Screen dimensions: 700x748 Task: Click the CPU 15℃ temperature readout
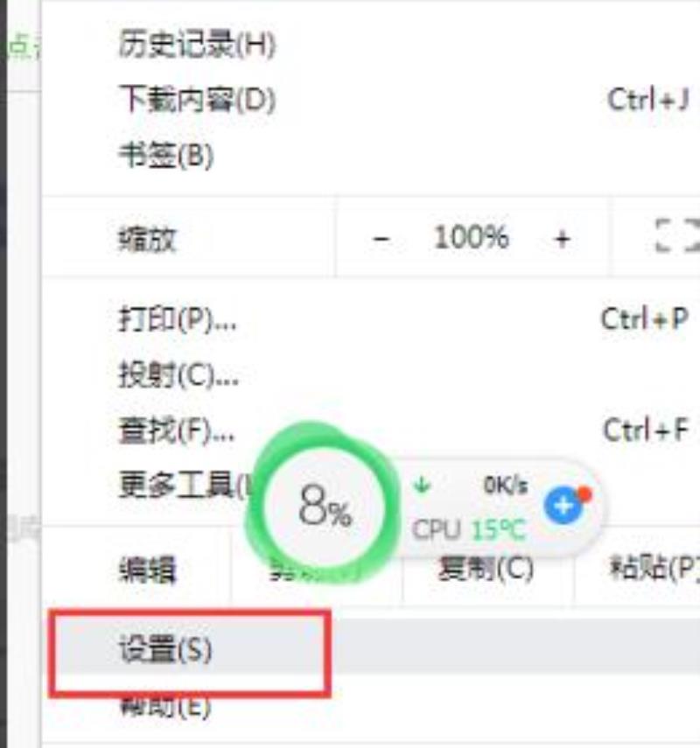(x=469, y=529)
